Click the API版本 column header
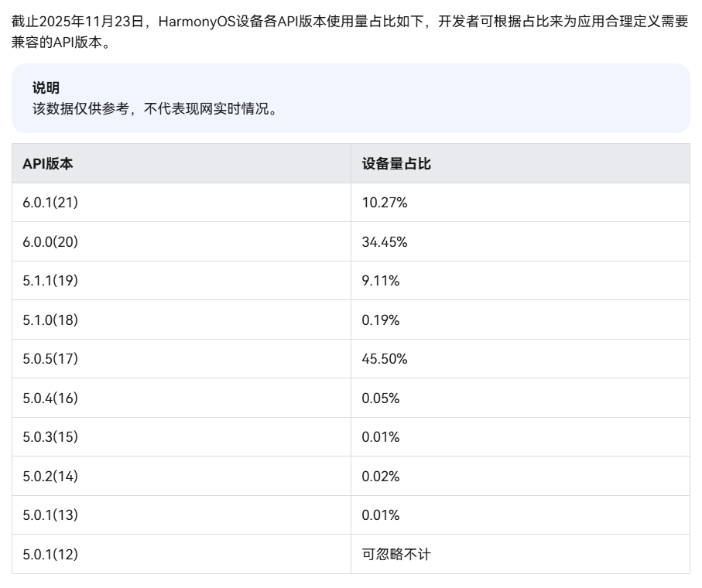Screen dimensions: 702x588 point(48,164)
